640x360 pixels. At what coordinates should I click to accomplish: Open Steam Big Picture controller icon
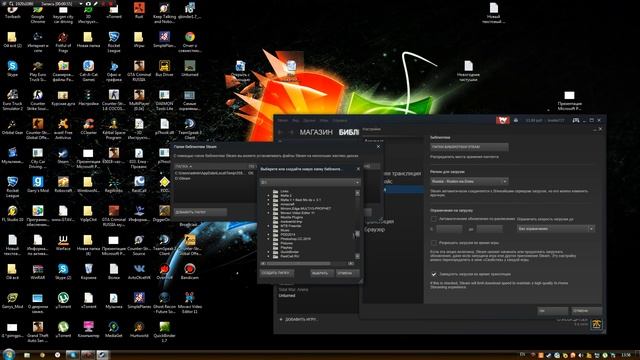(x=576, y=120)
